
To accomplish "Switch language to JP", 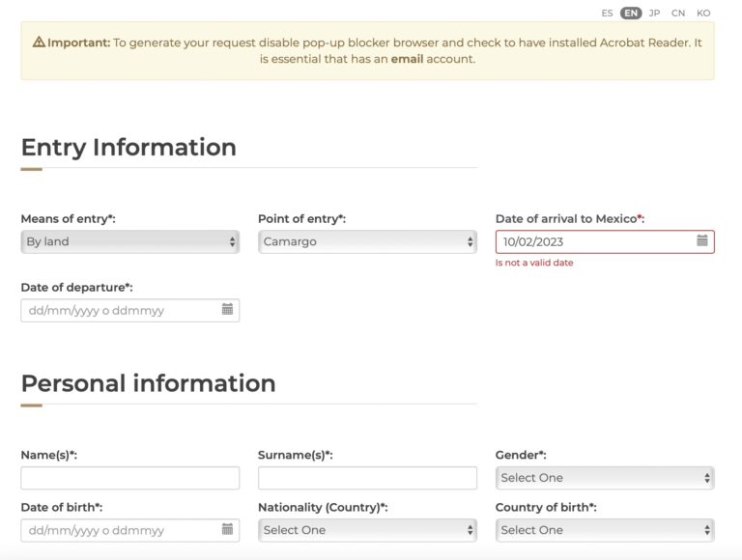I will click(654, 14).
